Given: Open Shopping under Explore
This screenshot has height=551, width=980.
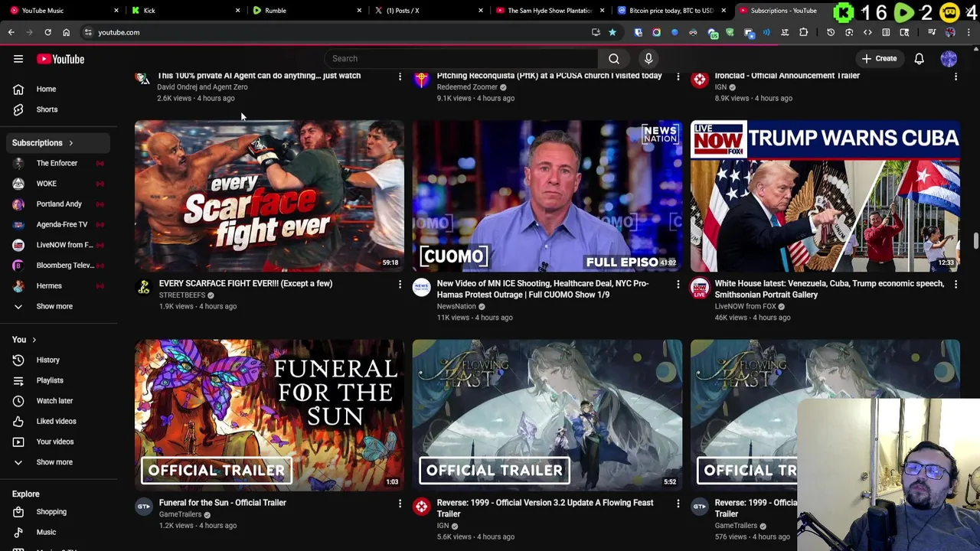Looking at the screenshot, I should coord(57,512).
